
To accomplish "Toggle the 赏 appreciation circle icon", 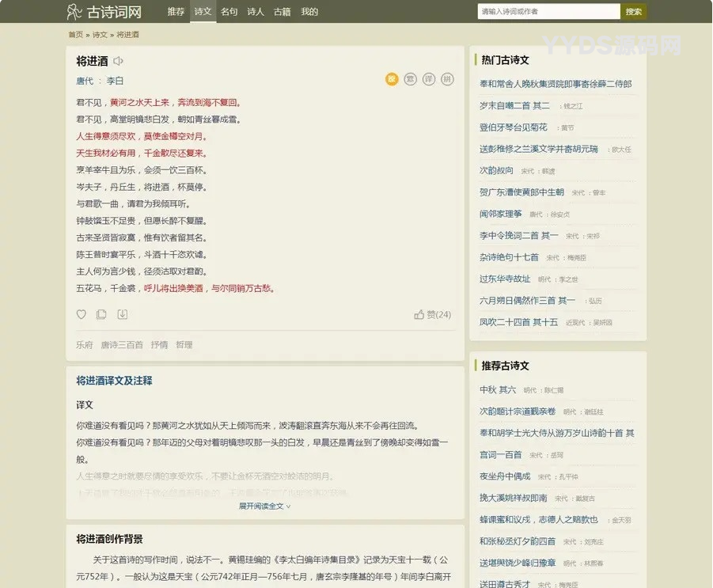I will tap(410, 79).
